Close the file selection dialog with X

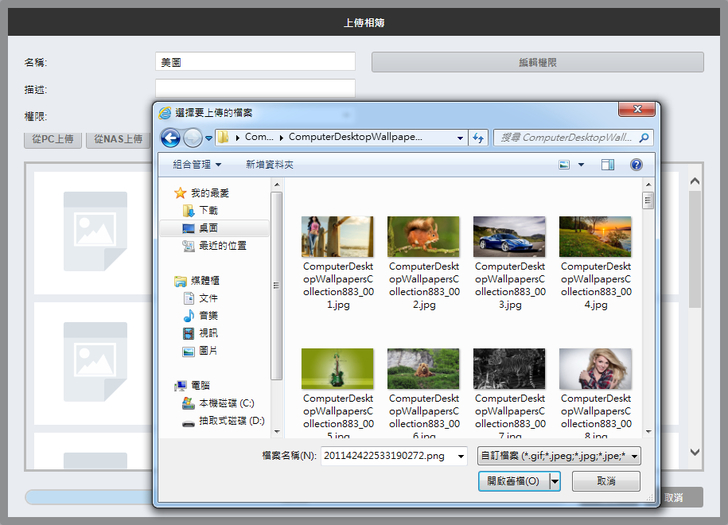(x=637, y=109)
